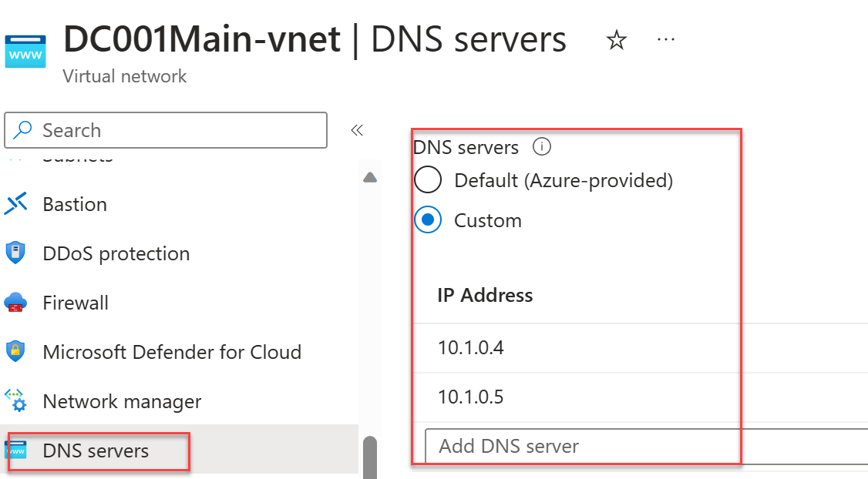This screenshot has height=479, width=868.
Task: Open the Firewall menu item
Action: point(76,303)
